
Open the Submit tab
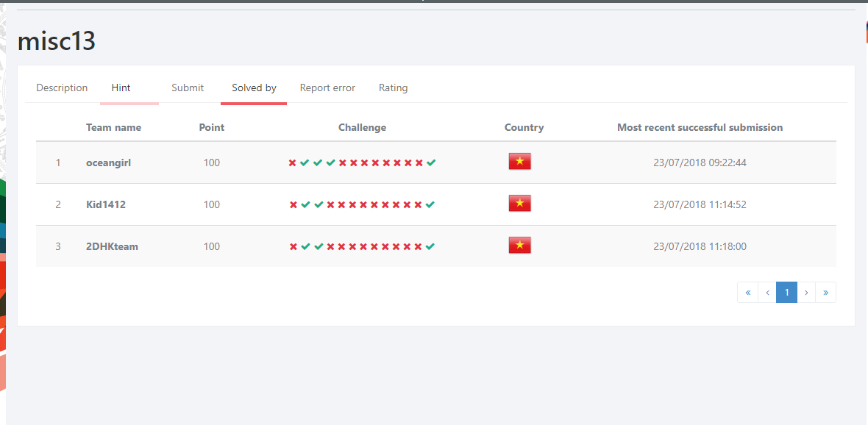pyautogui.click(x=188, y=87)
